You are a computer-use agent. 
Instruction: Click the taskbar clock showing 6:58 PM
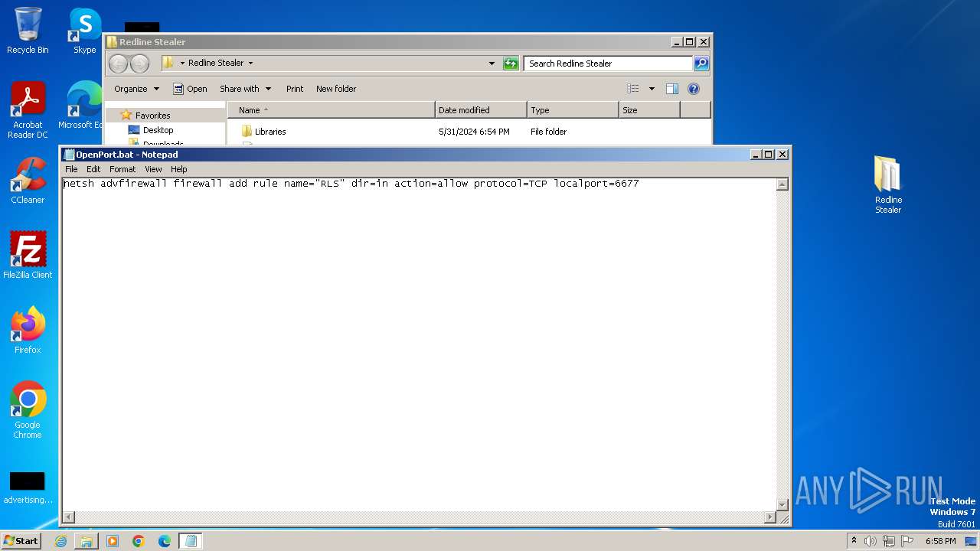(940, 541)
